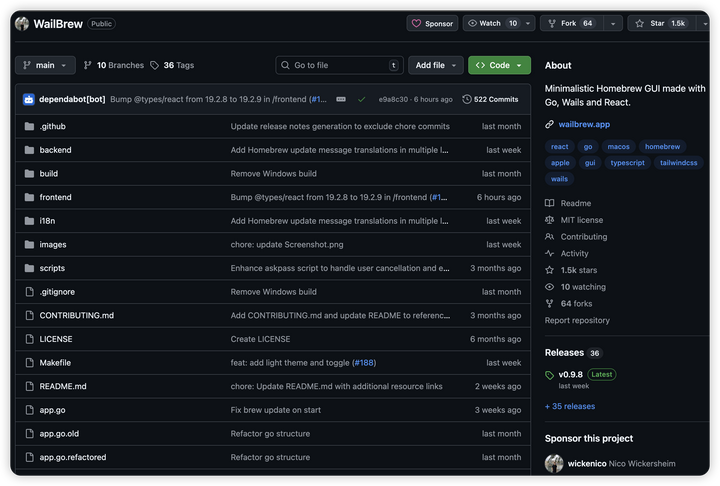Open the 522 Commits history
This screenshot has height=486, width=720.
[x=490, y=99]
